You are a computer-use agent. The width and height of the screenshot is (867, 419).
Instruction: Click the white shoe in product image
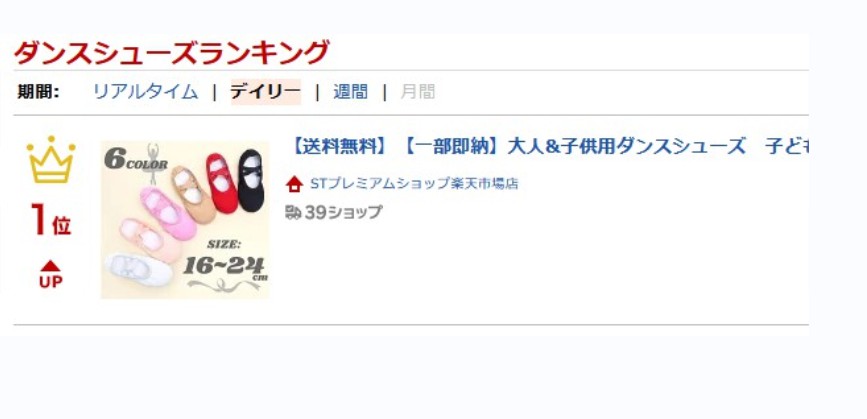pos(139,270)
